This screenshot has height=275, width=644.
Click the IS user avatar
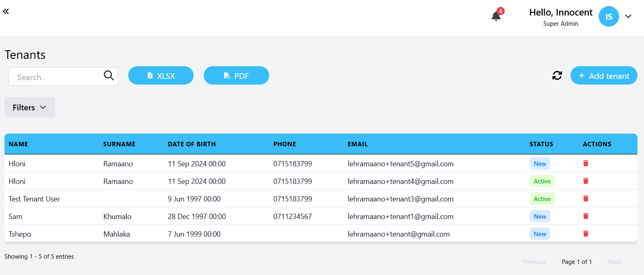[x=608, y=17]
